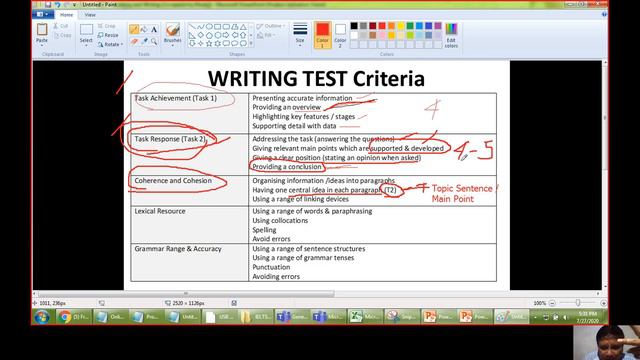
Task: Open Windows Start button
Action: point(42,317)
